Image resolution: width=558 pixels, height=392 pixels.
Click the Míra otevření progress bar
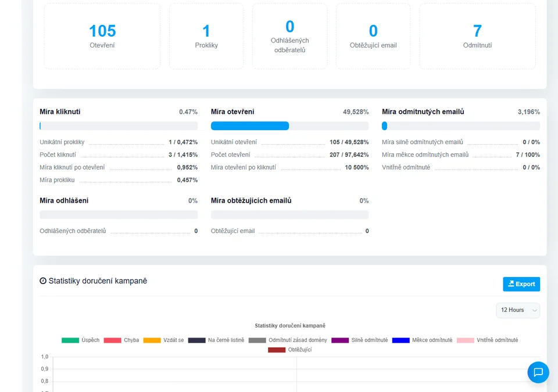(x=289, y=126)
